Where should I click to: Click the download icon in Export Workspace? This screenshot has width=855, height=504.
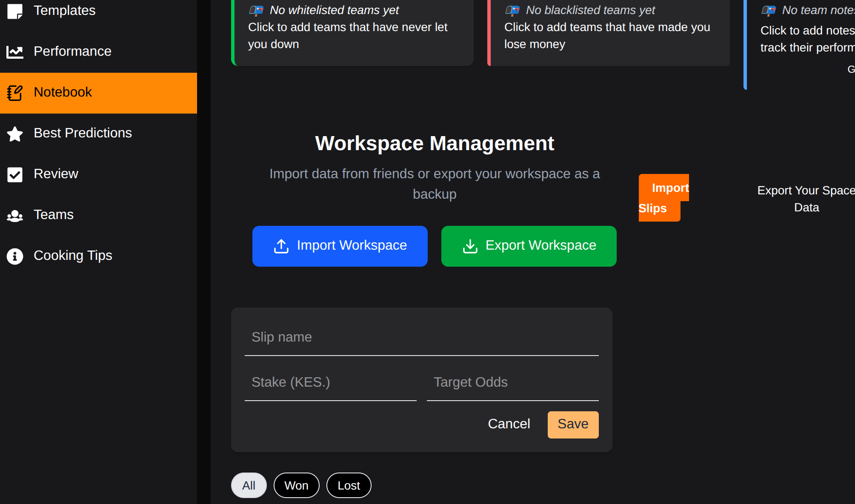[x=470, y=246]
